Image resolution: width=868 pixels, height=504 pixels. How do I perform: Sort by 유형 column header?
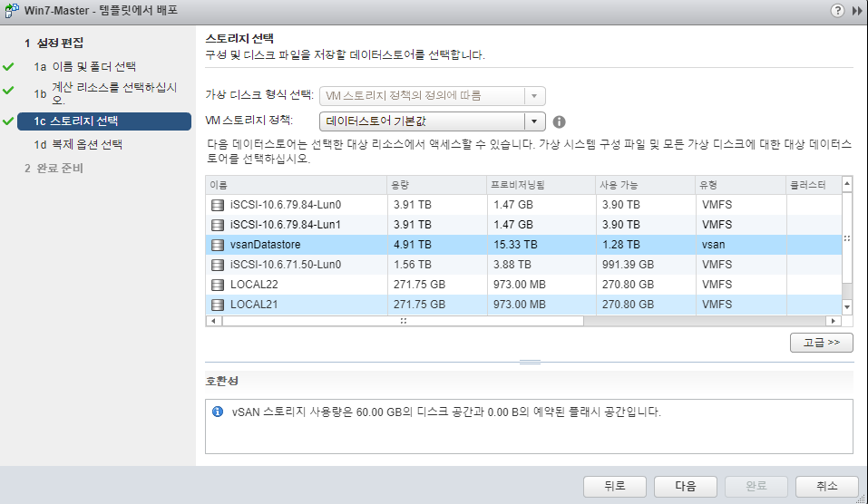(x=740, y=185)
